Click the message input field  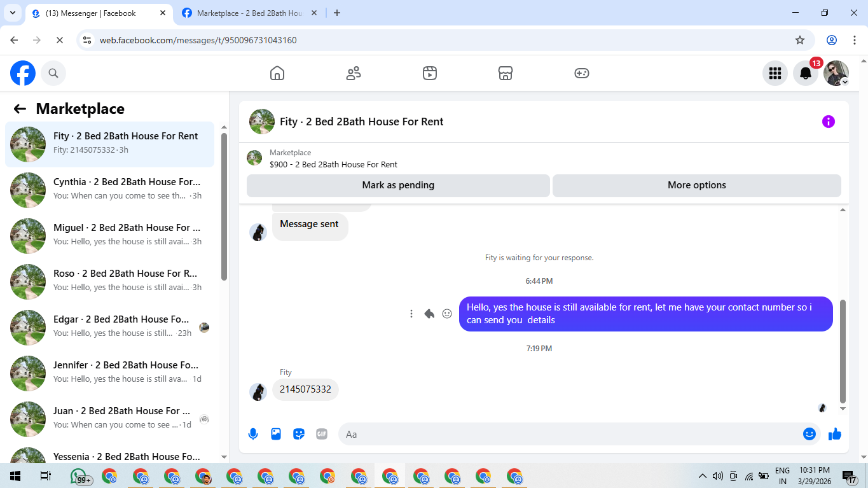pyautogui.click(x=570, y=434)
